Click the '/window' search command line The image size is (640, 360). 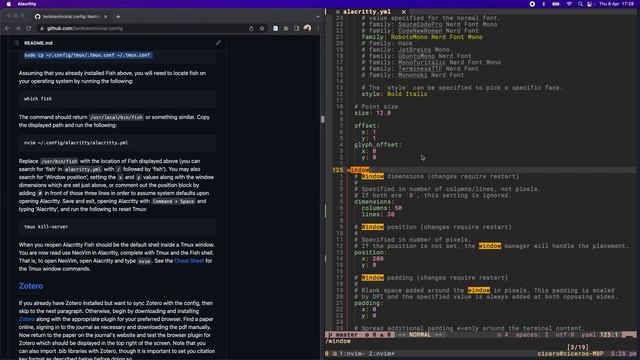pyautogui.click(x=338, y=341)
